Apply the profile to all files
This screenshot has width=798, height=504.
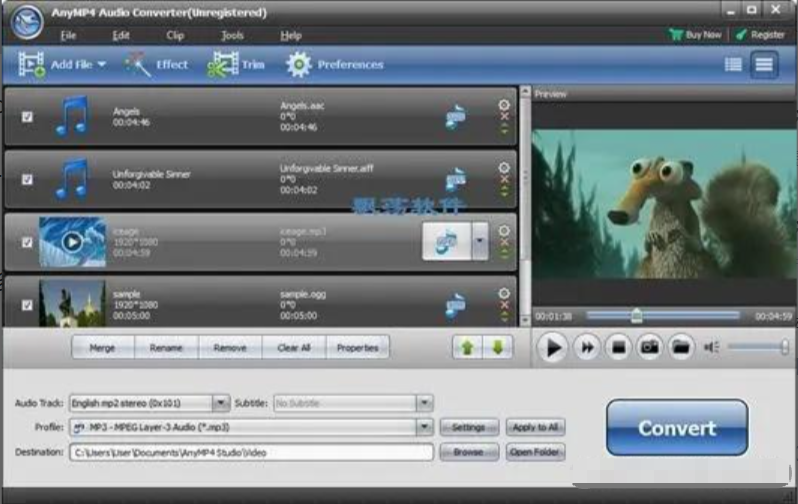tap(535, 427)
